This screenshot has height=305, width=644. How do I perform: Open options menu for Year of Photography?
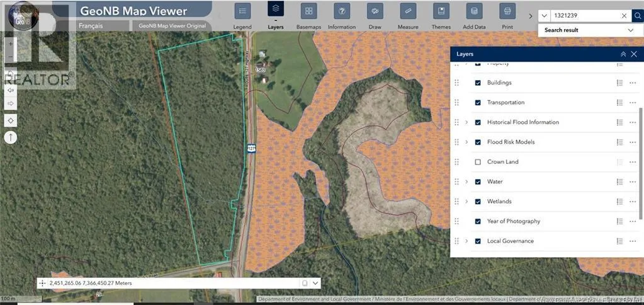click(x=633, y=222)
